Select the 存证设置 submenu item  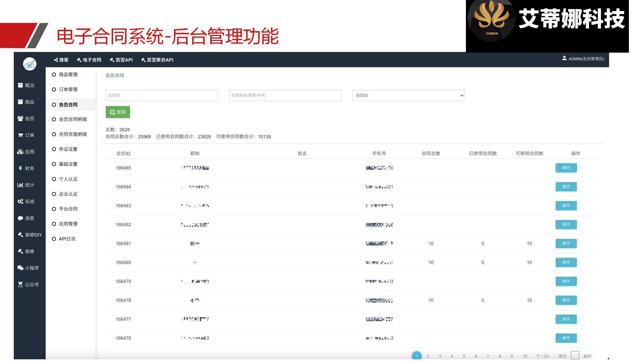click(x=68, y=149)
